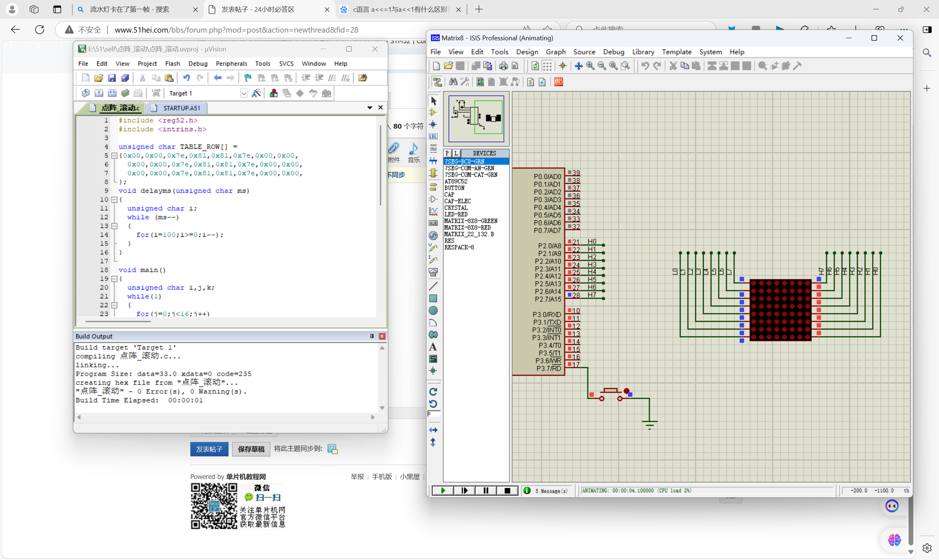Click the ISIS overview thumbnail
This screenshot has width=939, height=560.
click(476, 118)
